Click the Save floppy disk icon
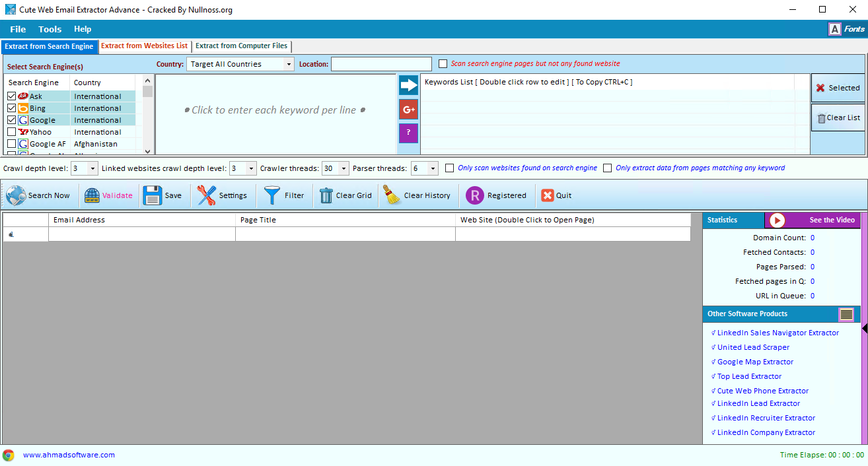 click(x=153, y=195)
